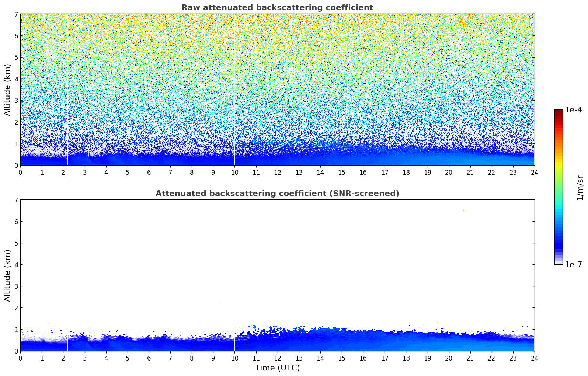Click the '12' hour tick on the bottom plot
This screenshot has width=588, height=376.
pos(277,358)
